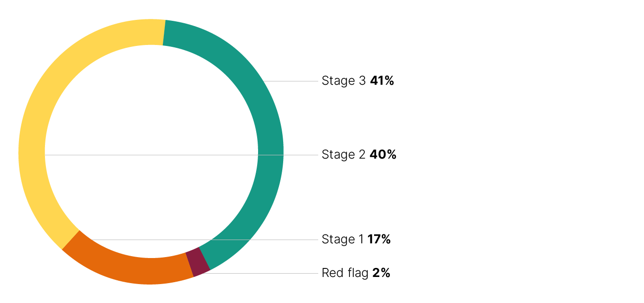Click the "Stage 2" label text
This screenshot has height=303, width=644.
pos(343,155)
